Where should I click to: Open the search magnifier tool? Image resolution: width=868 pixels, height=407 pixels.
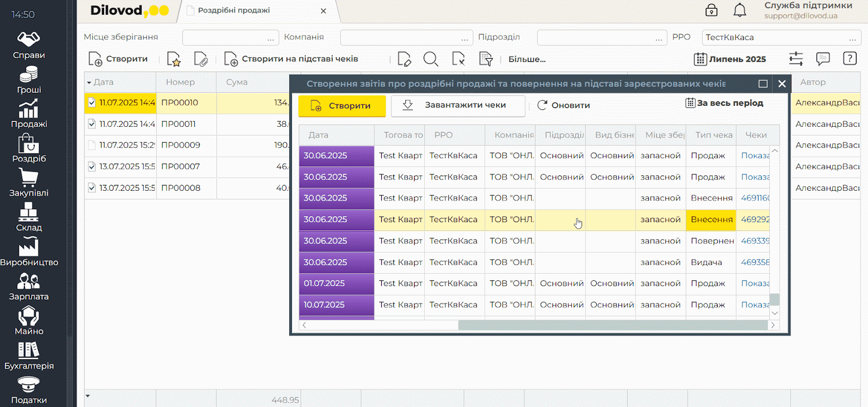[x=431, y=59]
